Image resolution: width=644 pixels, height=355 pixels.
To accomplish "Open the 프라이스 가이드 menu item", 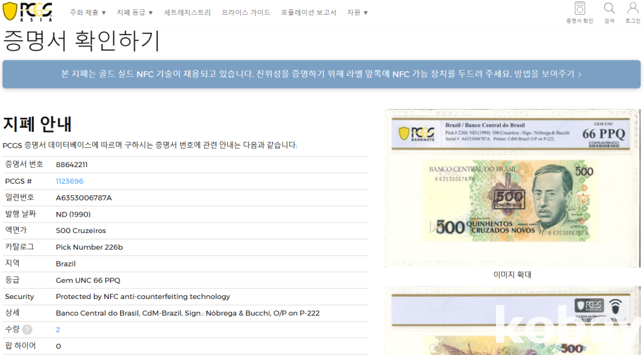I will (246, 13).
